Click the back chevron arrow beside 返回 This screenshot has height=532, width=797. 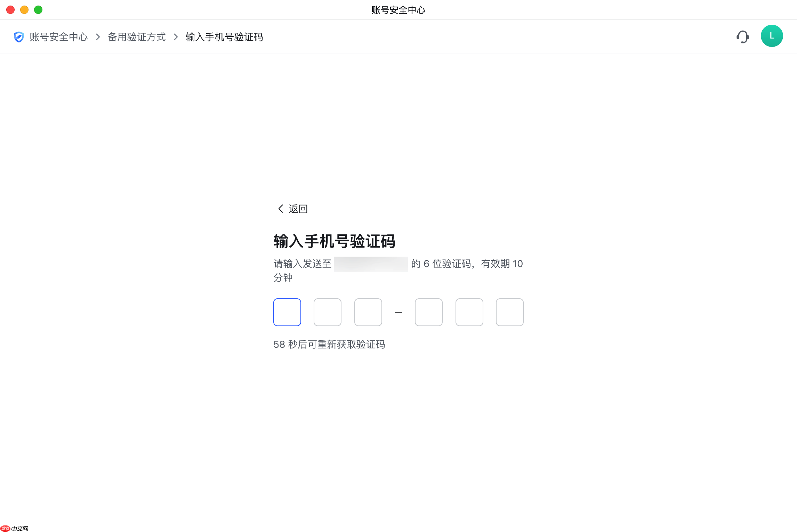tap(281, 209)
